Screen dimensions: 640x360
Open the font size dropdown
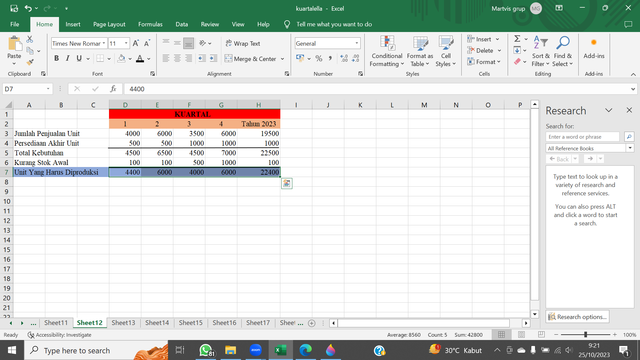click(x=126, y=43)
